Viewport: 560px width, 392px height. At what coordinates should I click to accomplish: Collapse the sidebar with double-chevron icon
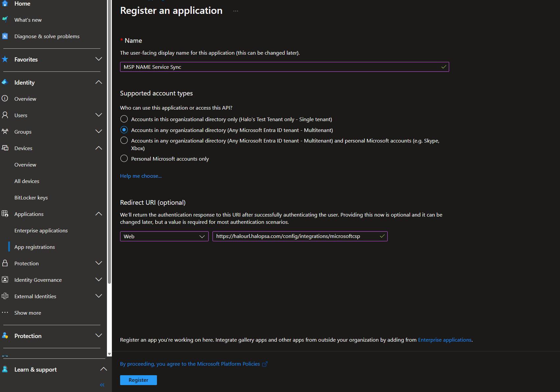click(102, 385)
